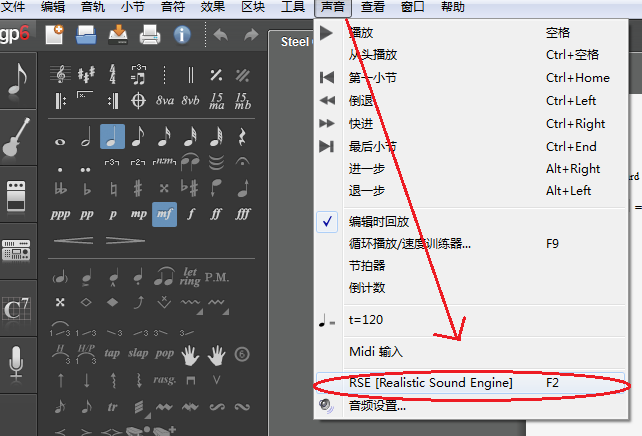Toggle the mp dynamic marking

pyautogui.click(x=139, y=214)
